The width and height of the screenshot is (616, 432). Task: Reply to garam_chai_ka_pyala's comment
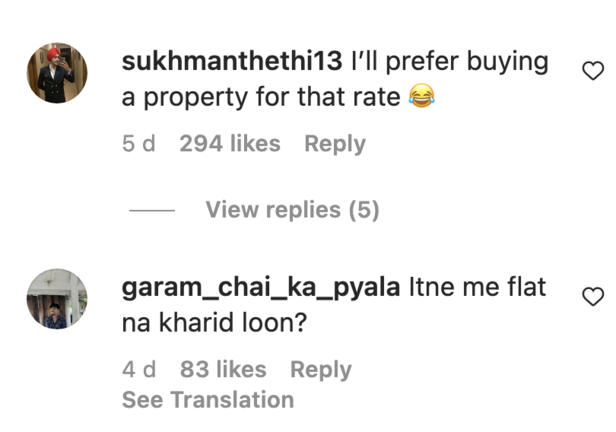[321, 370]
